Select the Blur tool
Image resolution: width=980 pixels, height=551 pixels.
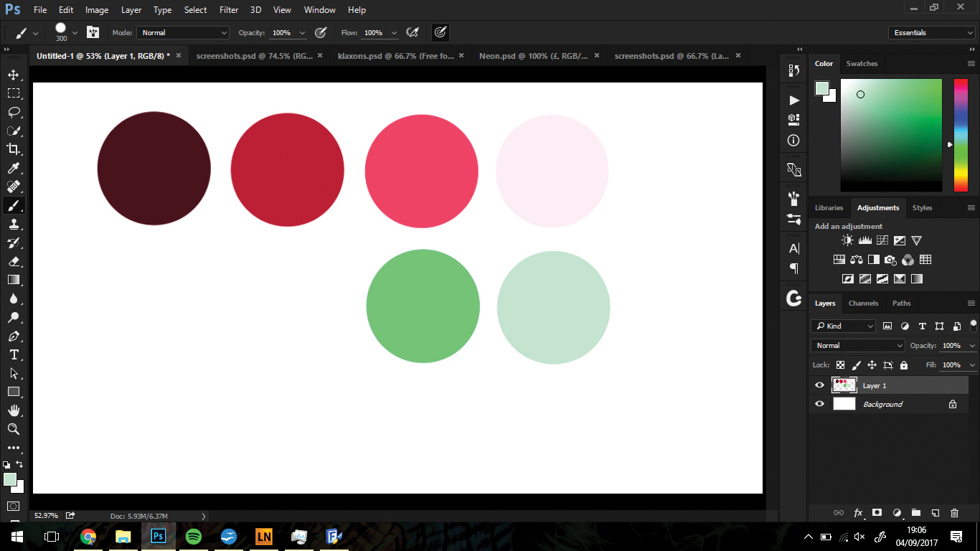(13, 298)
